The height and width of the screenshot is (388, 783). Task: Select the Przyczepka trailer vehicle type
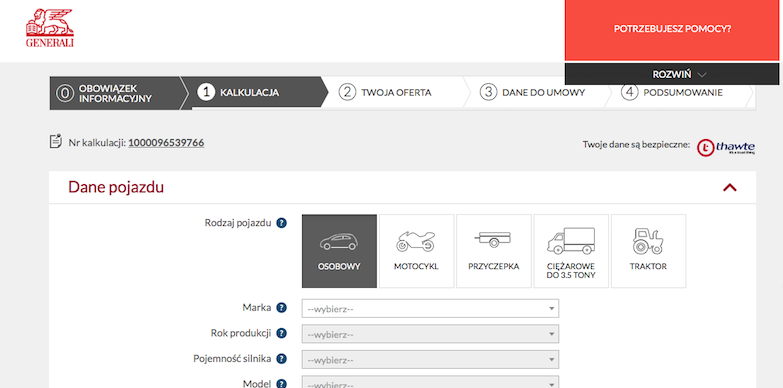pos(494,251)
